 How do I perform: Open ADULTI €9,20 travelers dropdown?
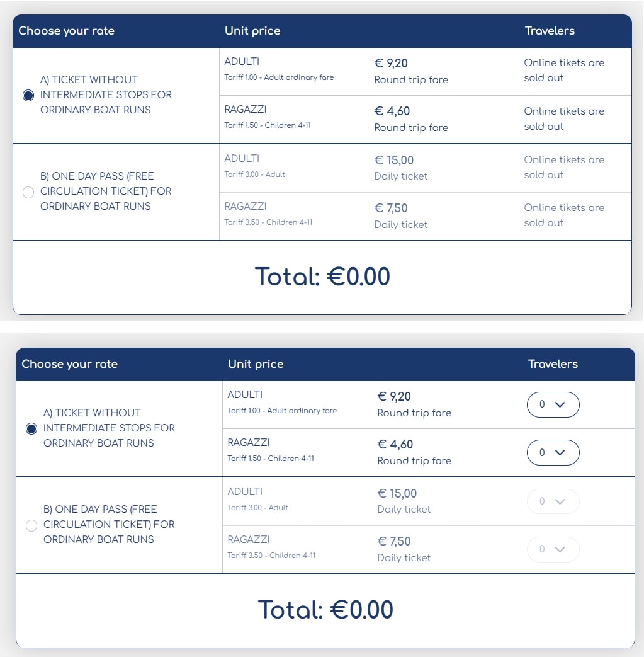click(553, 404)
